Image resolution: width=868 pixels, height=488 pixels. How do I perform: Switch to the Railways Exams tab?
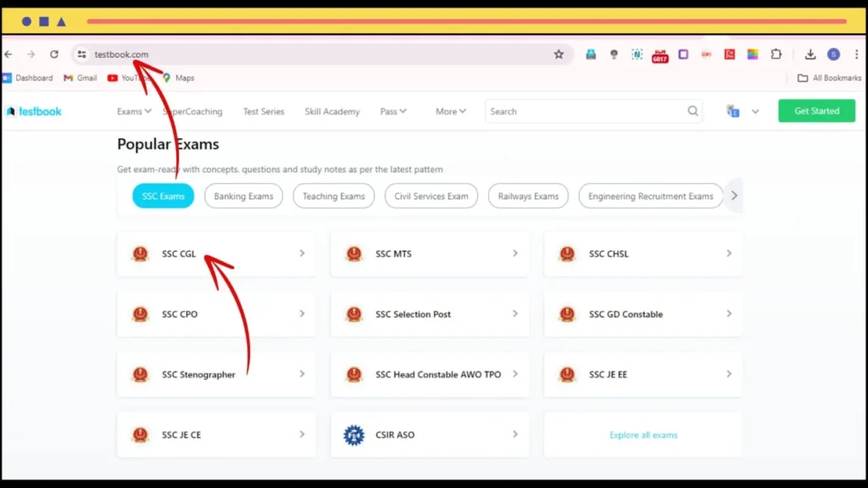528,196
